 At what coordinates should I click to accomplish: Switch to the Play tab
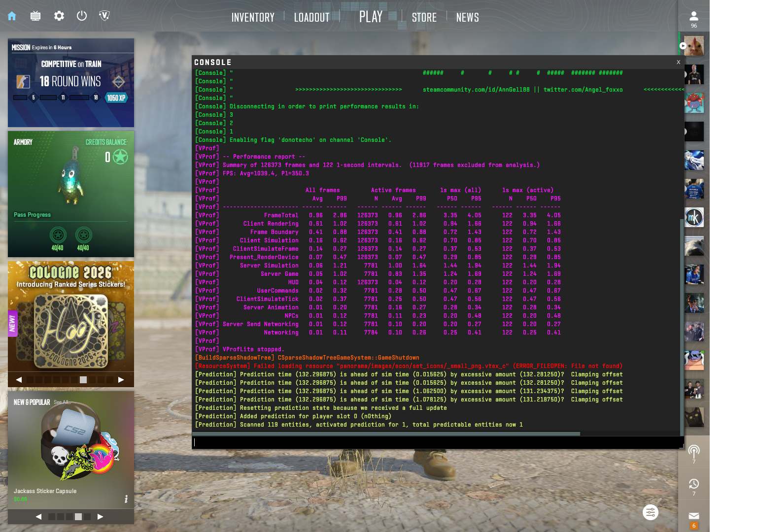click(371, 17)
